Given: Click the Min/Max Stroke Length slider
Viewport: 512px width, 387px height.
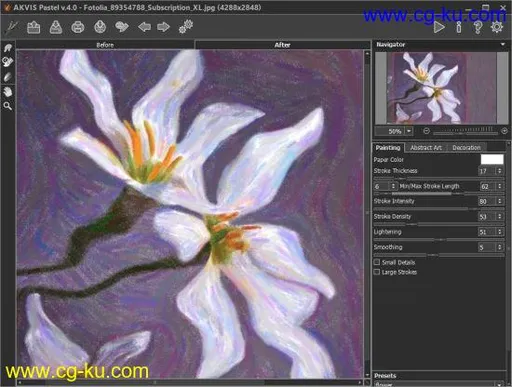Looking at the screenshot, I should [x=439, y=193].
